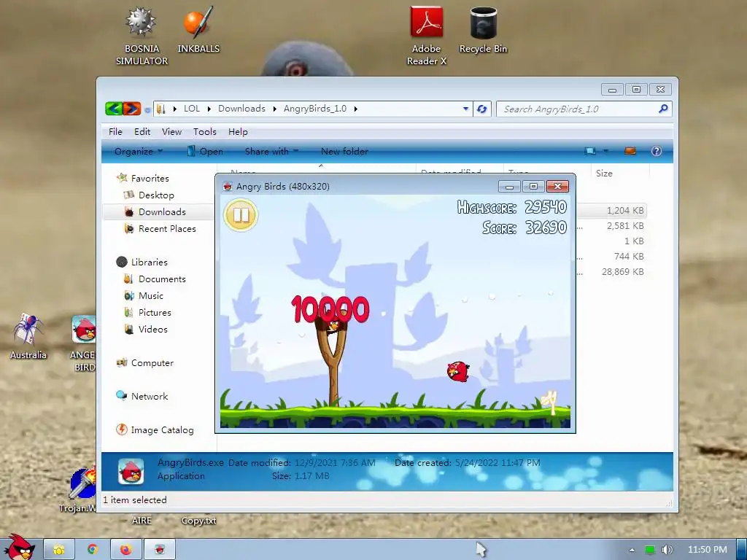Open the Australia spider desktop icon
747x560 pixels.
click(x=28, y=335)
